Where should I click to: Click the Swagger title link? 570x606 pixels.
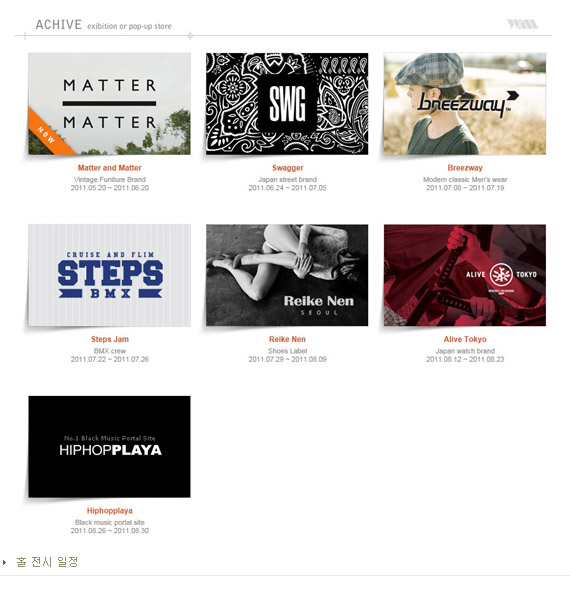click(288, 168)
